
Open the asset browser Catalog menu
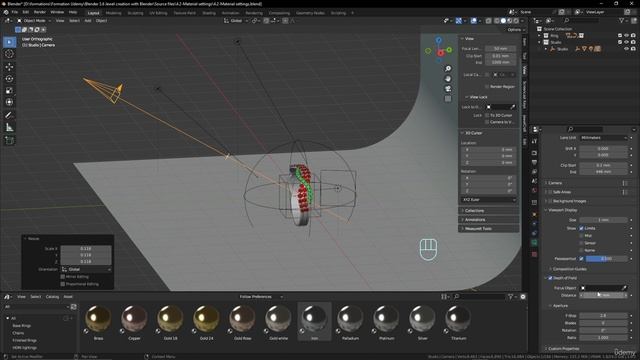tap(52, 297)
